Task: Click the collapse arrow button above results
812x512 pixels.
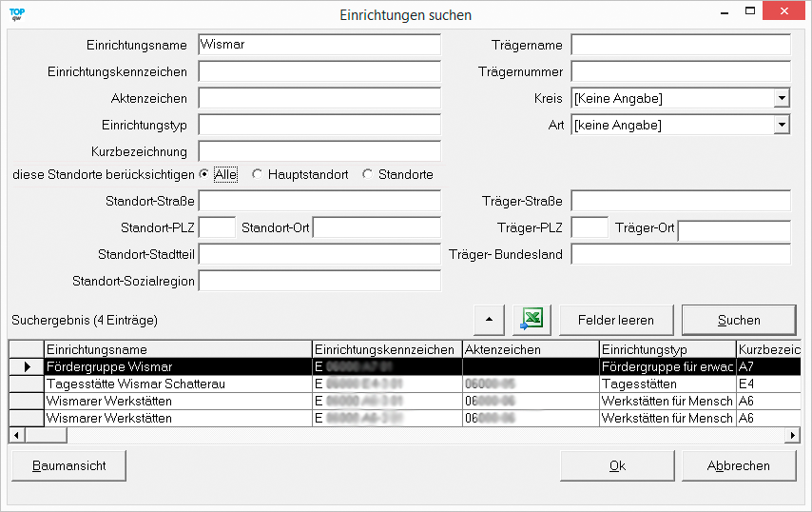Action: [x=489, y=320]
